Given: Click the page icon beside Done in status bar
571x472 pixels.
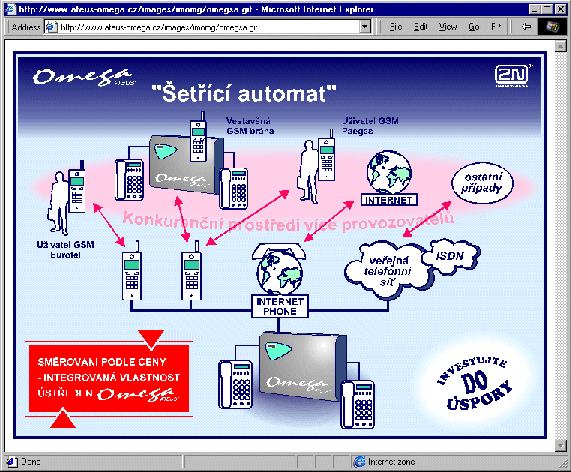Looking at the screenshot, I should (12, 462).
